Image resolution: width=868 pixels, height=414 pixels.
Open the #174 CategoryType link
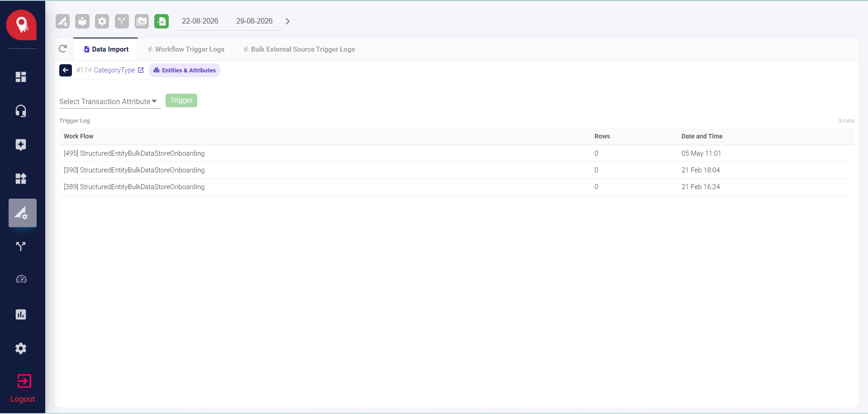[110, 70]
